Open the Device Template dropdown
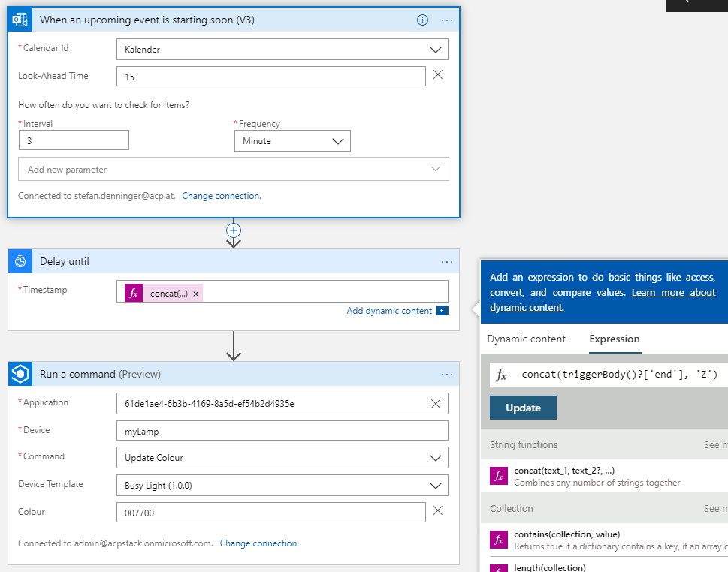The width and height of the screenshot is (728, 572). (282, 486)
